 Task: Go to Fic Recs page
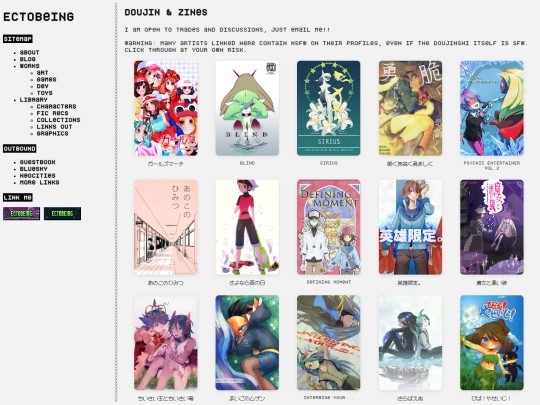tap(52, 113)
